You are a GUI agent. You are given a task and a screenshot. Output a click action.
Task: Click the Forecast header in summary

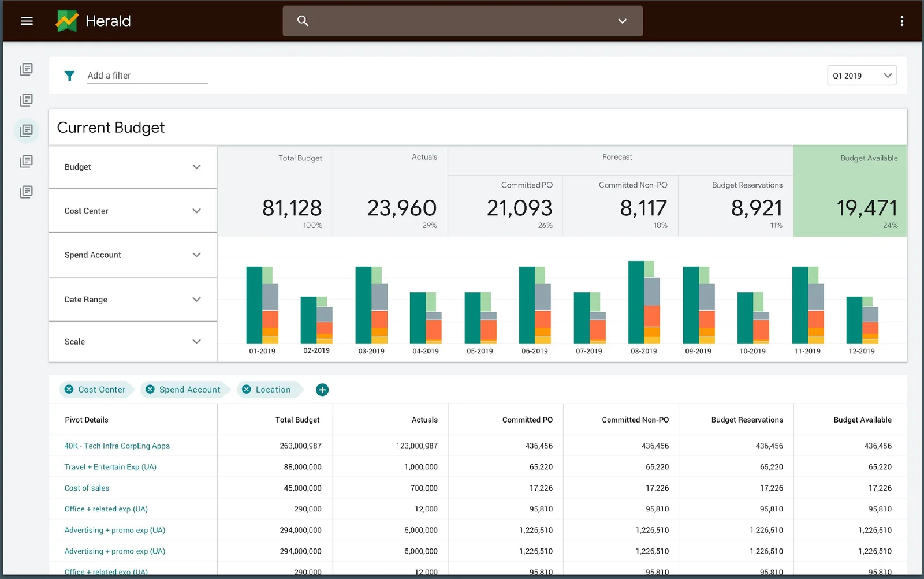pos(617,157)
